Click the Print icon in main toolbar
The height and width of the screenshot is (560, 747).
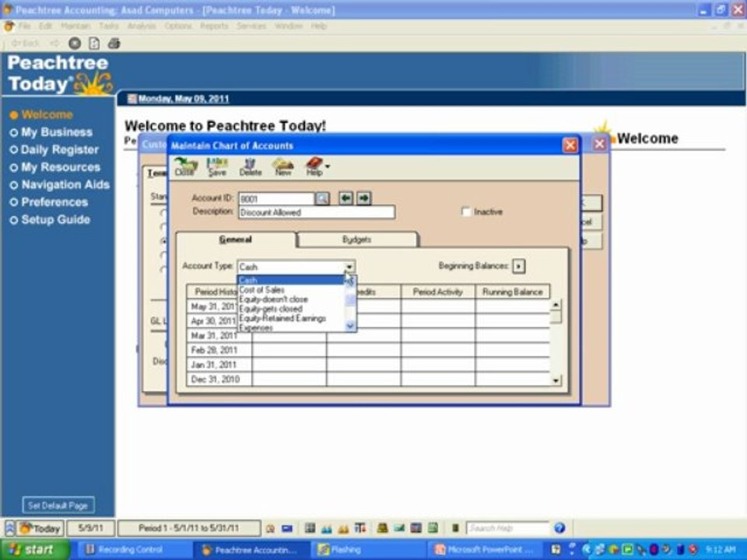114,44
